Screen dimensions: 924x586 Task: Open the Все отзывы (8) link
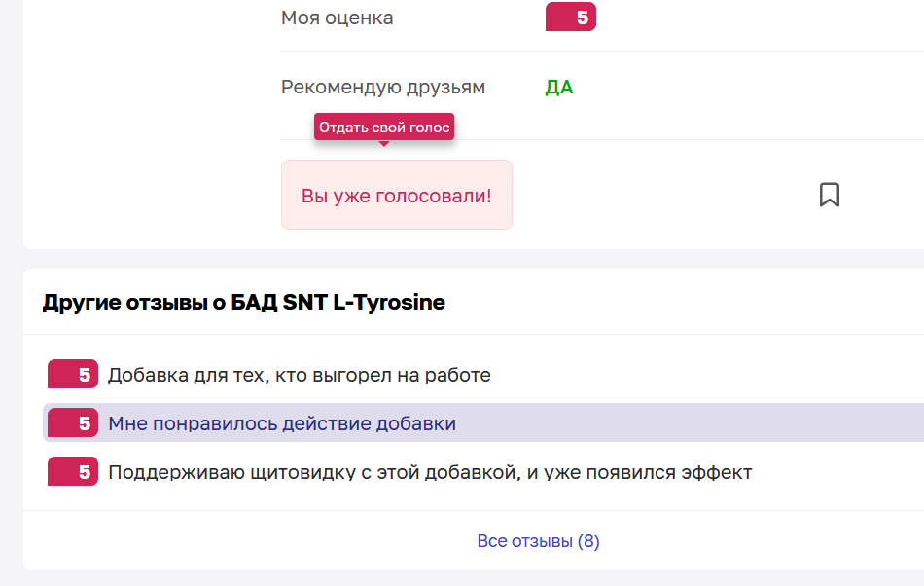click(538, 541)
